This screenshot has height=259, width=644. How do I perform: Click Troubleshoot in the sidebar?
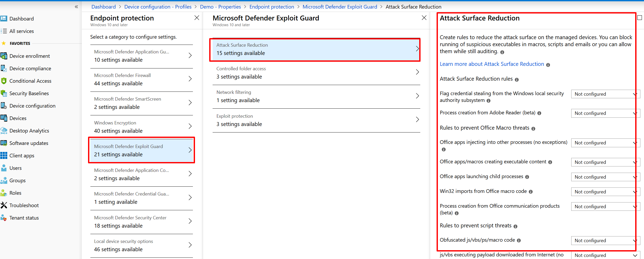pos(24,205)
